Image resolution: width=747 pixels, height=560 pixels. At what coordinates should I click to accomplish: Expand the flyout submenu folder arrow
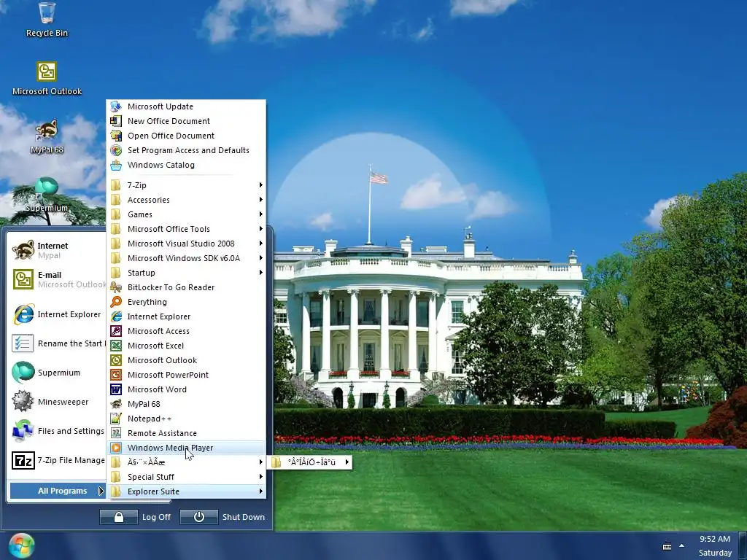point(347,462)
